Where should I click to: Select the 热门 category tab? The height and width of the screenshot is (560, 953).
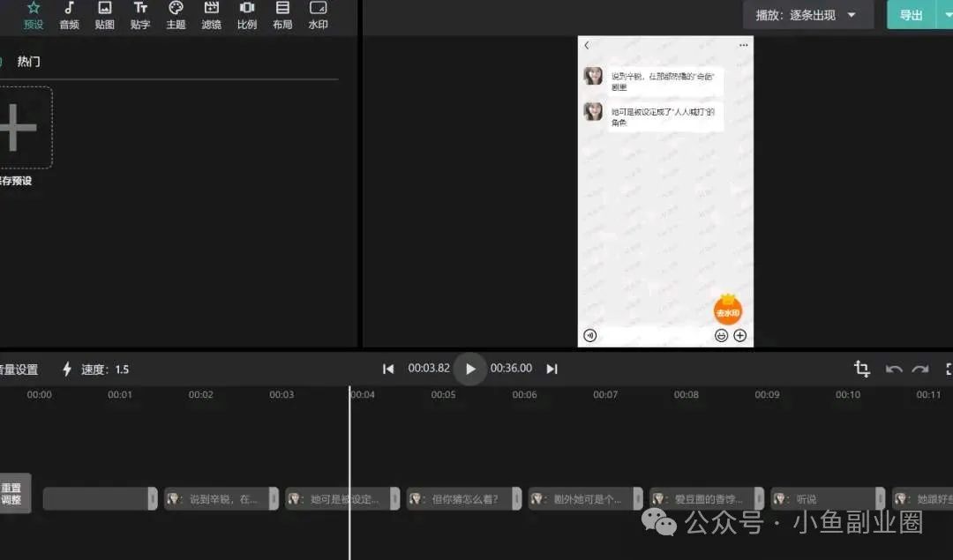pyautogui.click(x=29, y=62)
